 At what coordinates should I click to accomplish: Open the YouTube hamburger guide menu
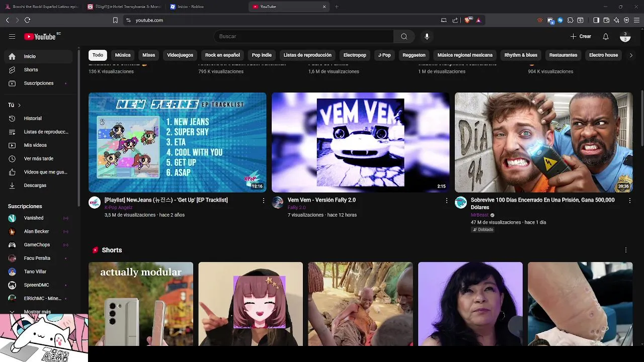click(12, 36)
